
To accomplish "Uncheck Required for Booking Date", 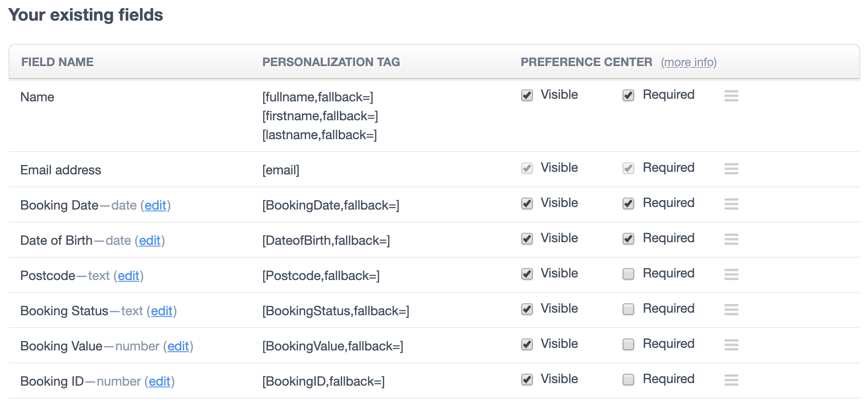I will coord(628,204).
